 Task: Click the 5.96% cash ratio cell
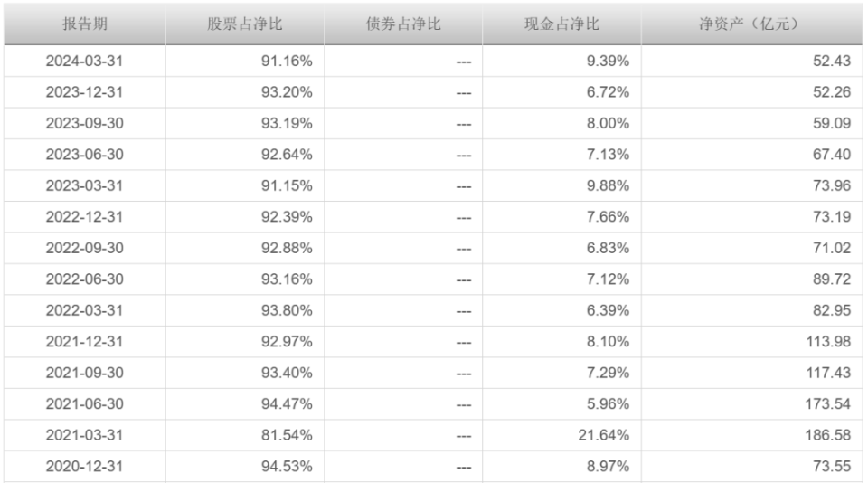[609, 404]
